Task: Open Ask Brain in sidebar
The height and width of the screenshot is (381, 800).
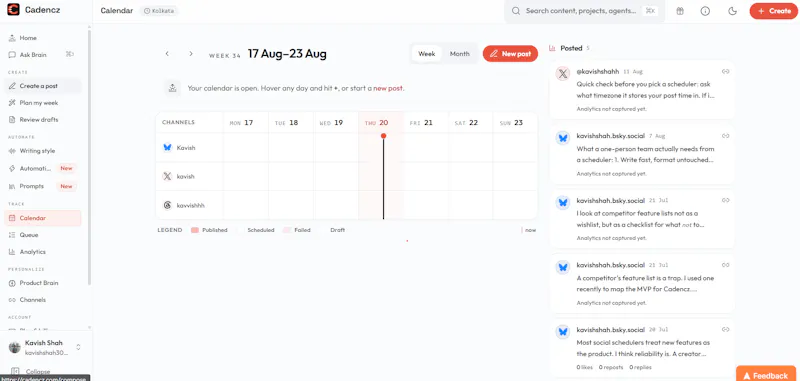Action: [x=42, y=55]
